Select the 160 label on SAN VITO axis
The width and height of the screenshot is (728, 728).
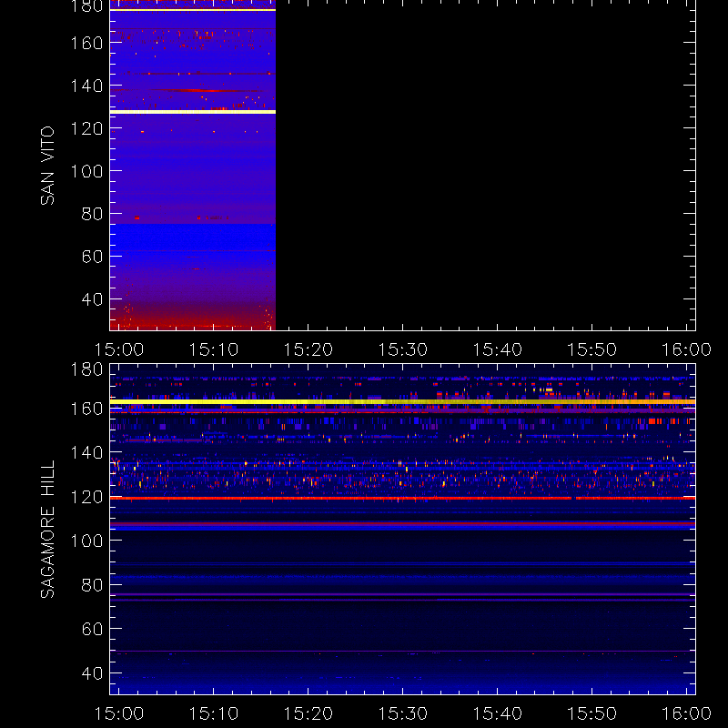(86, 43)
